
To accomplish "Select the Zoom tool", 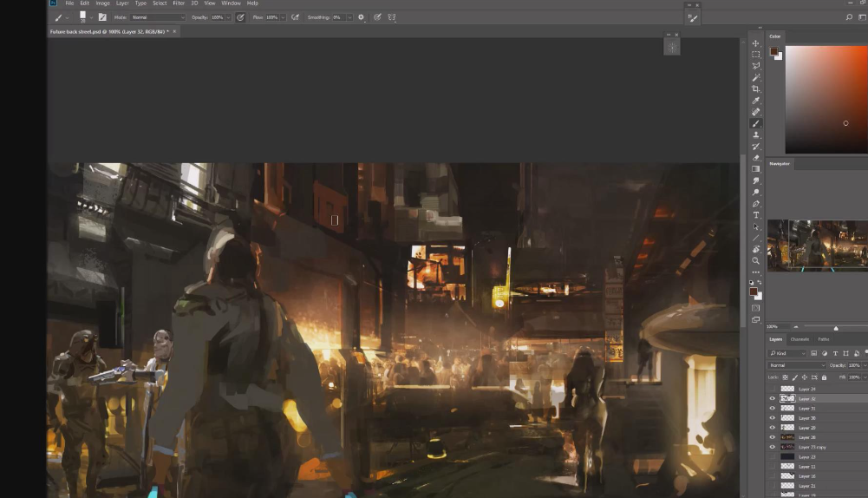I will click(x=755, y=261).
